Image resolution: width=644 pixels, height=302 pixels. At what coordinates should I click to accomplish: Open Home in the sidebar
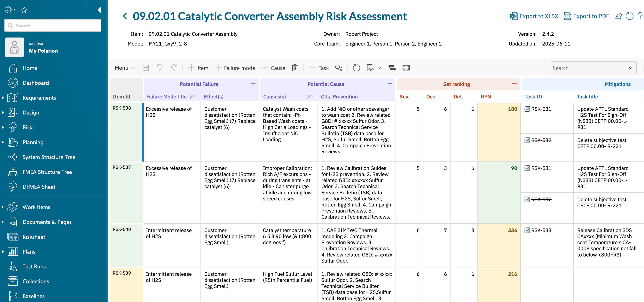(30, 68)
